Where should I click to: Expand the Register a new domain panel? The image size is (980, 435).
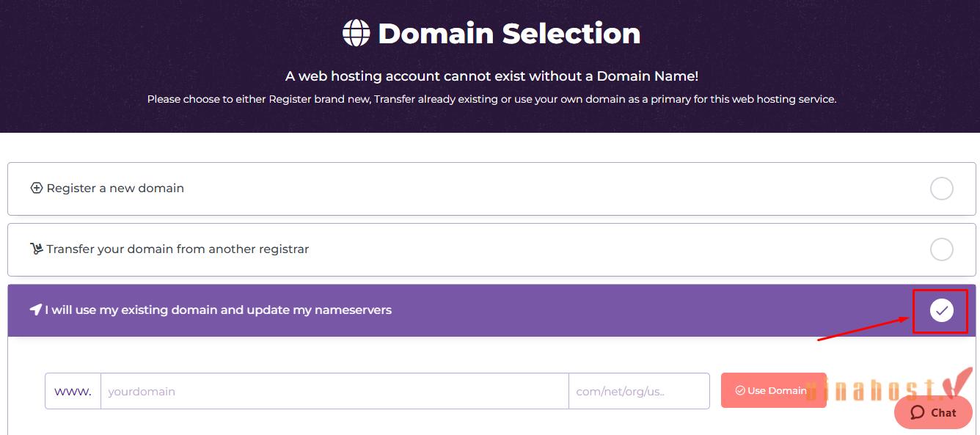click(491, 189)
